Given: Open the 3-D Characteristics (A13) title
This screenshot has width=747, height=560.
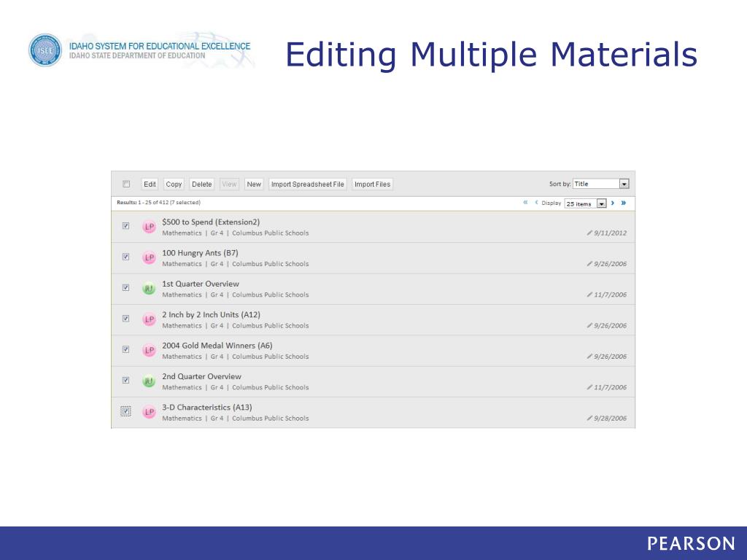Looking at the screenshot, I should [x=206, y=408].
